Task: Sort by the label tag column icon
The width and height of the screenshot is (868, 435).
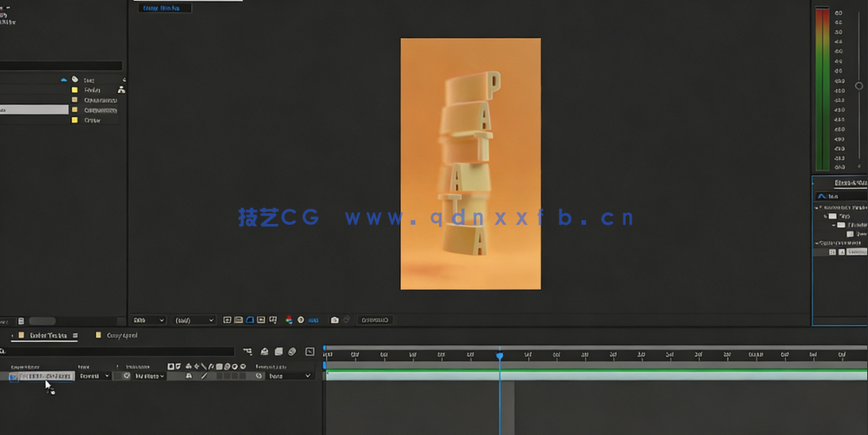Action: point(75,80)
